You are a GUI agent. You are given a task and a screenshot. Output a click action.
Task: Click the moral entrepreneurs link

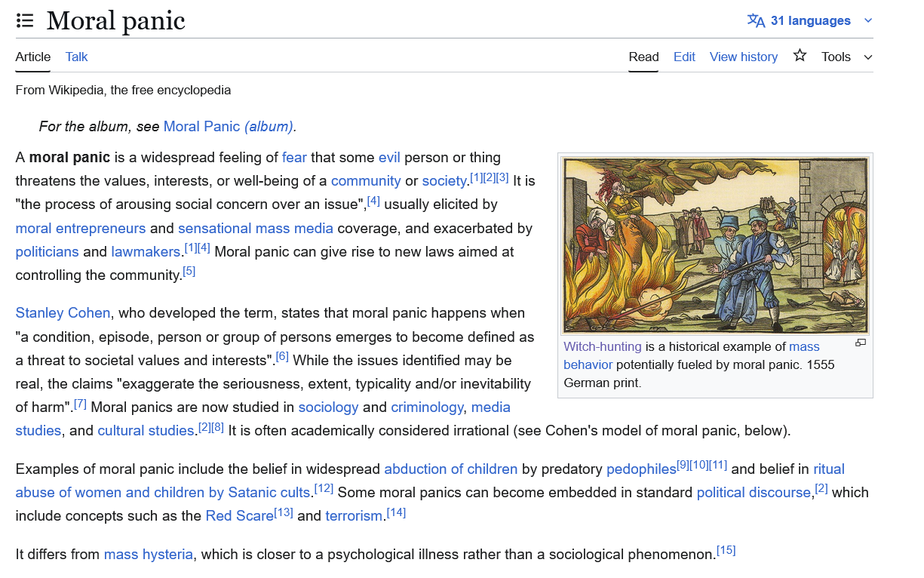(x=81, y=228)
